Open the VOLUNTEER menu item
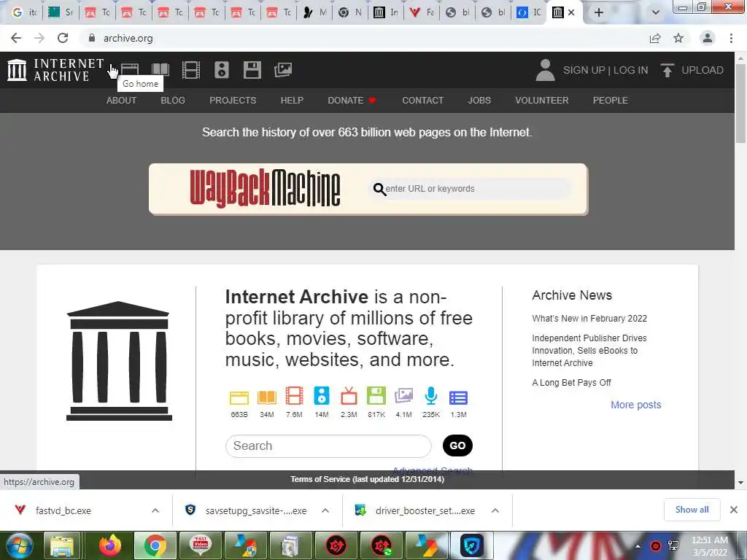 pyautogui.click(x=542, y=101)
